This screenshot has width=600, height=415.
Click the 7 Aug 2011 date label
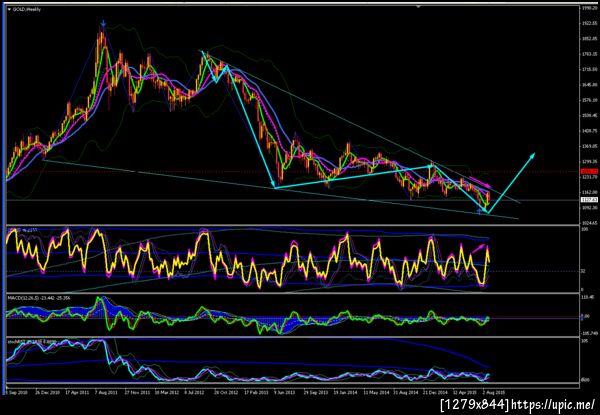106,392
